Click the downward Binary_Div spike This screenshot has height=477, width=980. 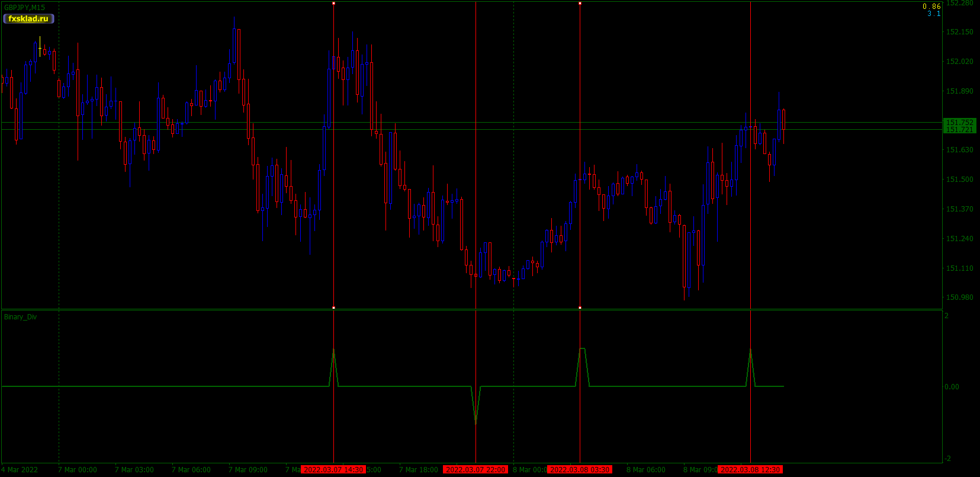[x=475, y=406]
